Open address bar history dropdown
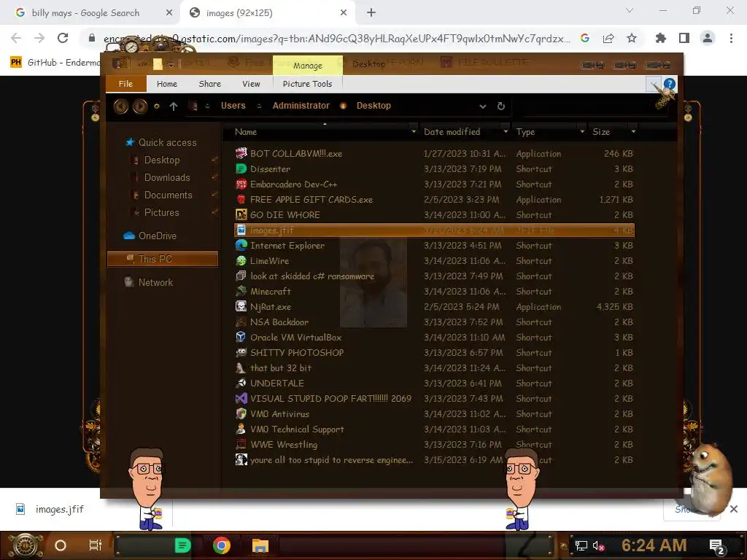Image resolution: width=747 pixels, height=560 pixels. tap(483, 106)
